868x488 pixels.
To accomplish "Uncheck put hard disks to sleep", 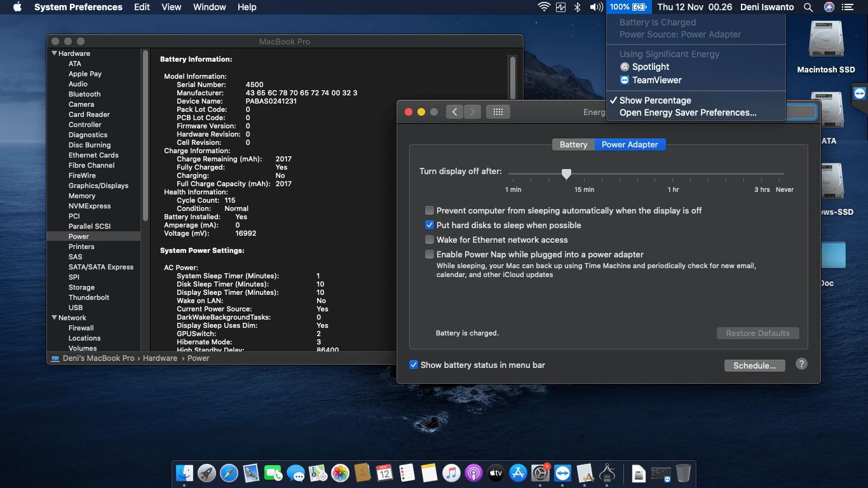I will pyautogui.click(x=430, y=225).
